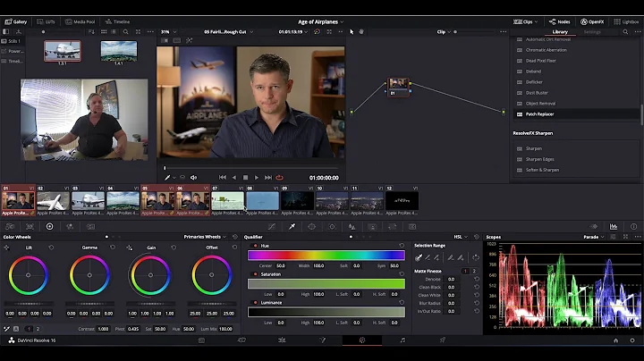The width and height of the screenshot is (644, 361).
Task: Jump to first frame of clip
Action: [x=223, y=177]
